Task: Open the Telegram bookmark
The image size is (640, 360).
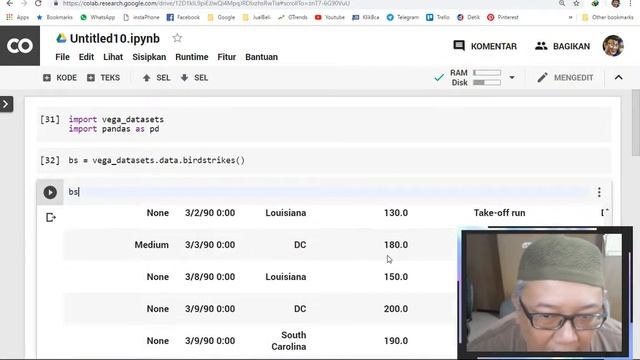Action: (403, 17)
